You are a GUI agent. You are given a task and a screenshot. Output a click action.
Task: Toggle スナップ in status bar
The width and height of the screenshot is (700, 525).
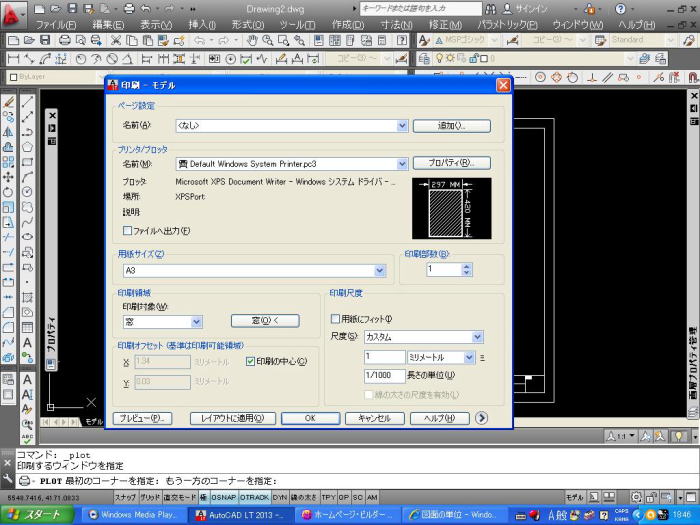click(x=125, y=497)
